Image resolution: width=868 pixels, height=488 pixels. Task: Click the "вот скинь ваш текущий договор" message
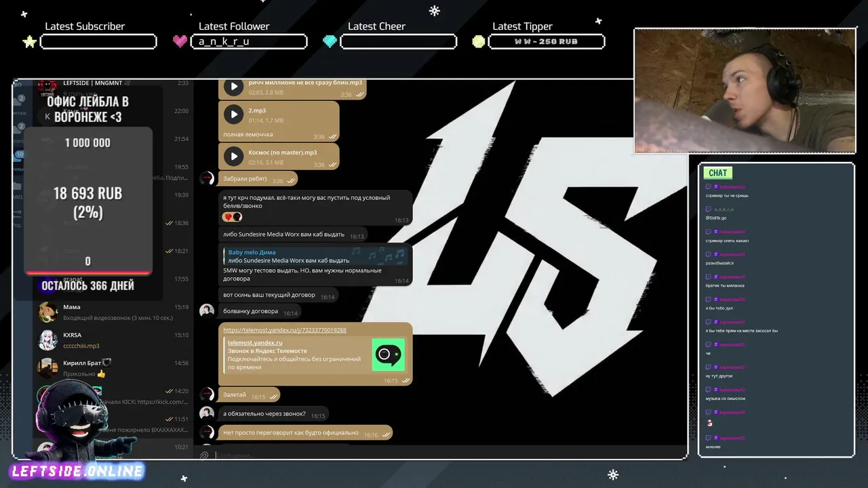pos(278,296)
